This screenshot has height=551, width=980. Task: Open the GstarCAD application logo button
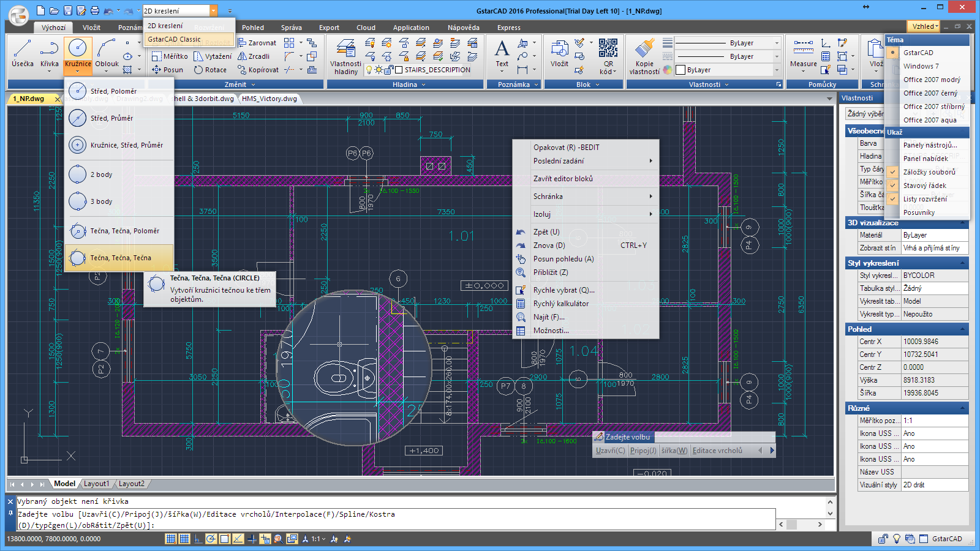tap(18, 15)
